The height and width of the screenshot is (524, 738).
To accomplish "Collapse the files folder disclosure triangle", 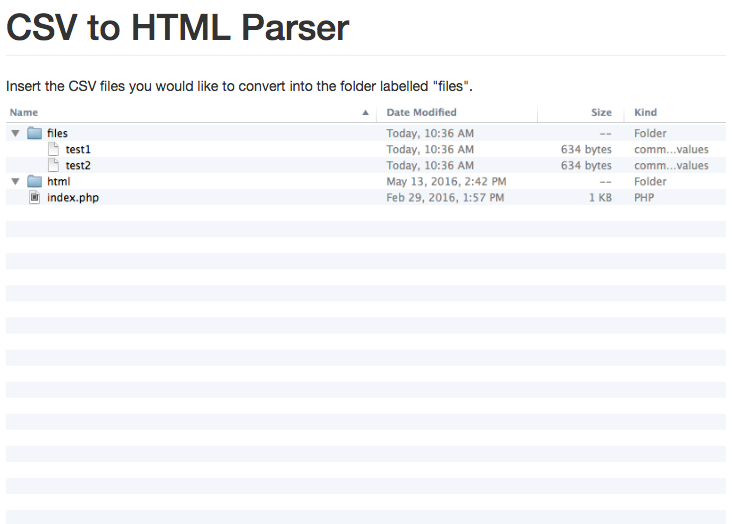I will tap(16, 133).
